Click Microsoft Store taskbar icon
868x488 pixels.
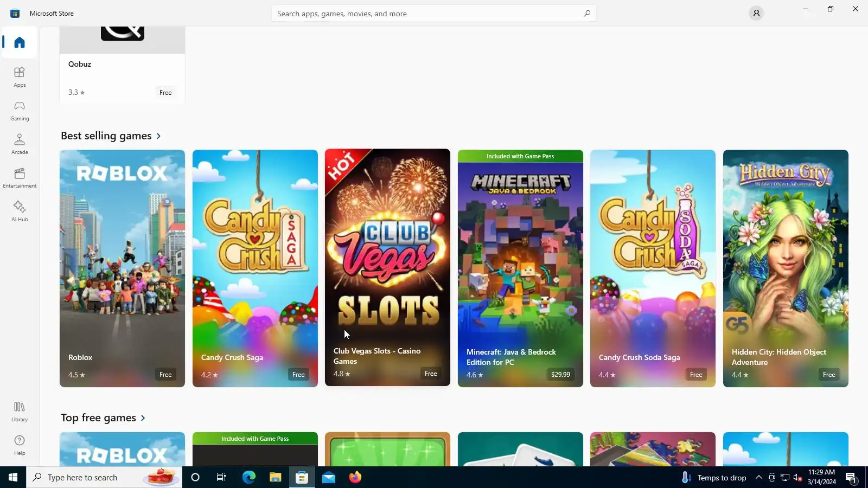(302, 477)
